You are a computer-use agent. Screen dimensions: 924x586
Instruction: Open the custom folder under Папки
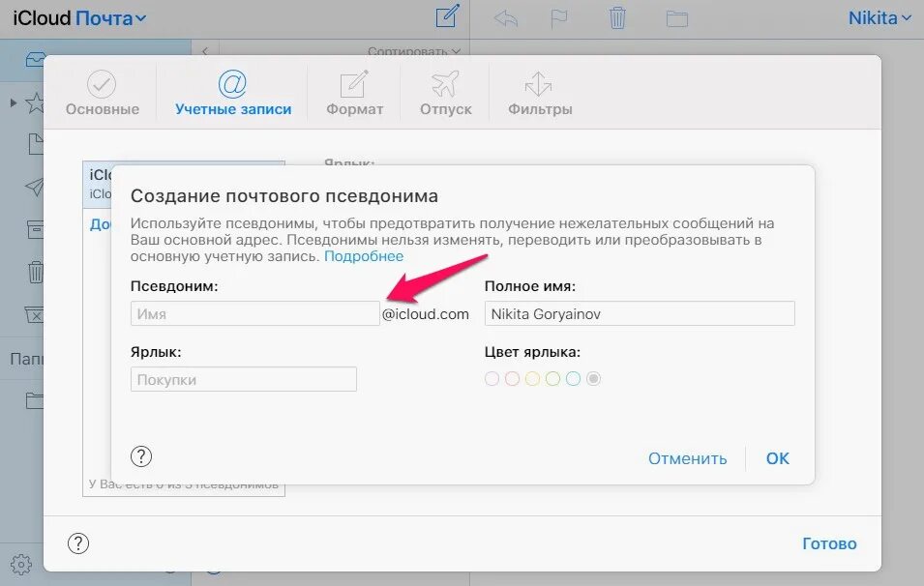point(35,400)
